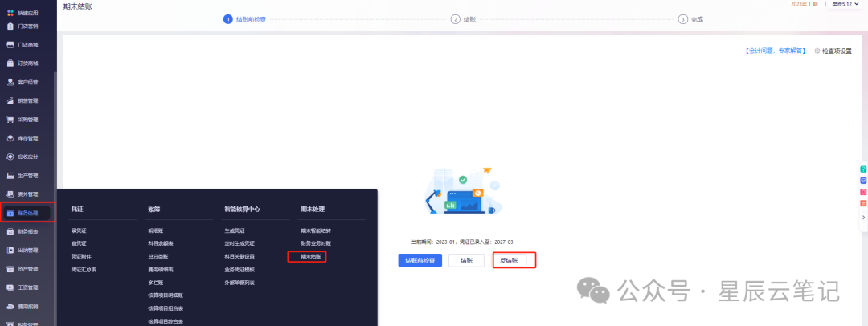
Task: Open the 会计问题，专家解答 link
Action: pyautogui.click(x=775, y=51)
